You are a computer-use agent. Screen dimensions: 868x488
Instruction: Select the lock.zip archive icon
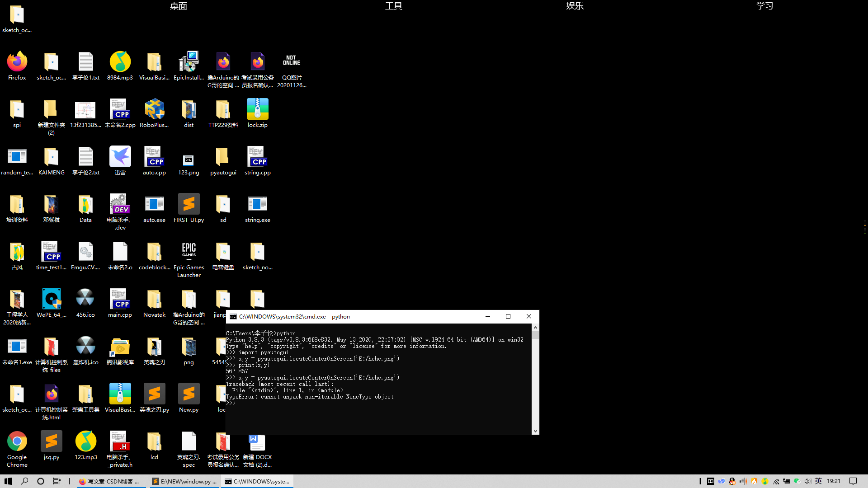[x=257, y=109]
